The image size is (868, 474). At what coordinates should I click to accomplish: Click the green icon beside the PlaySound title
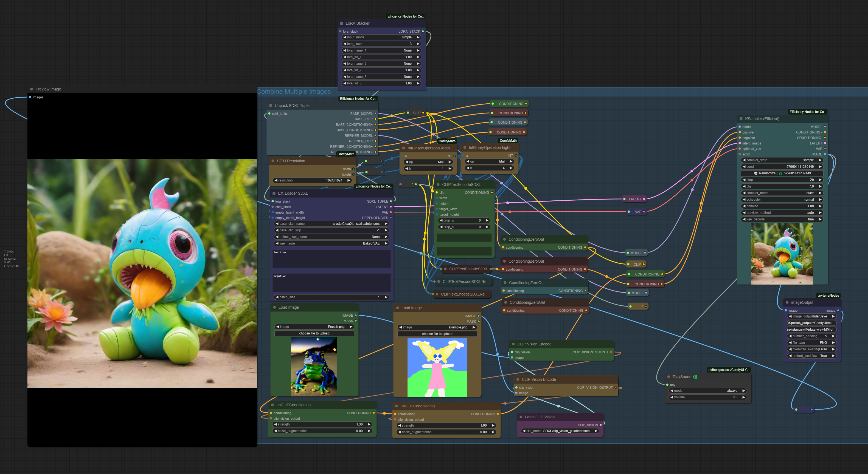(x=695, y=377)
